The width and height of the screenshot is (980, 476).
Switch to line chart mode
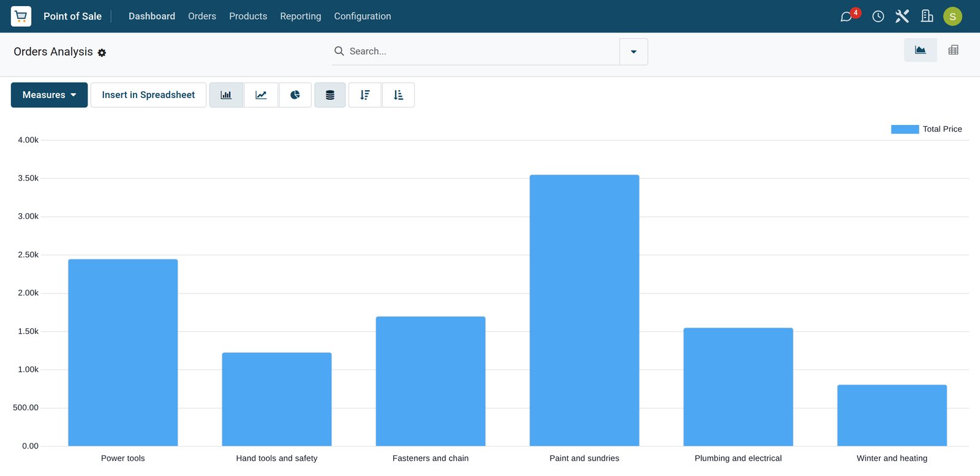click(261, 95)
